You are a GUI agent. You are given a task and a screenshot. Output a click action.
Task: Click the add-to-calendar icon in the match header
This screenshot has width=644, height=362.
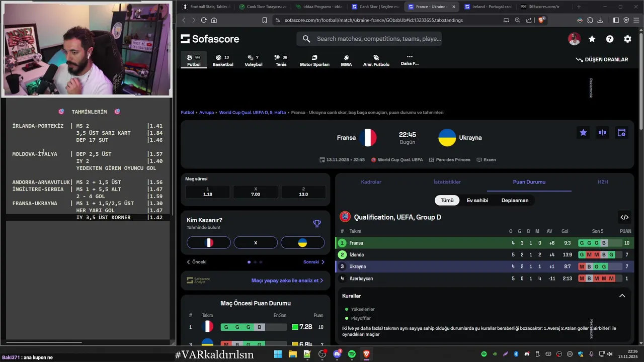pyautogui.click(x=621, y=133)
